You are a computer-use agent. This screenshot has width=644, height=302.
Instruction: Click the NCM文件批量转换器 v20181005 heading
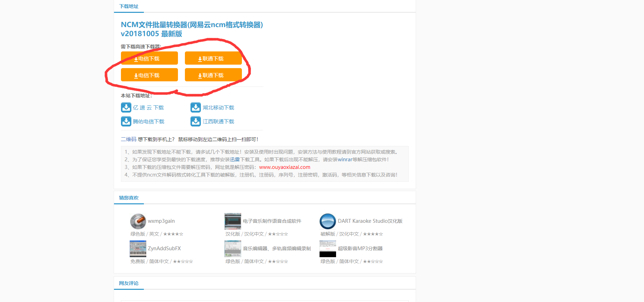tap(192, 29)
